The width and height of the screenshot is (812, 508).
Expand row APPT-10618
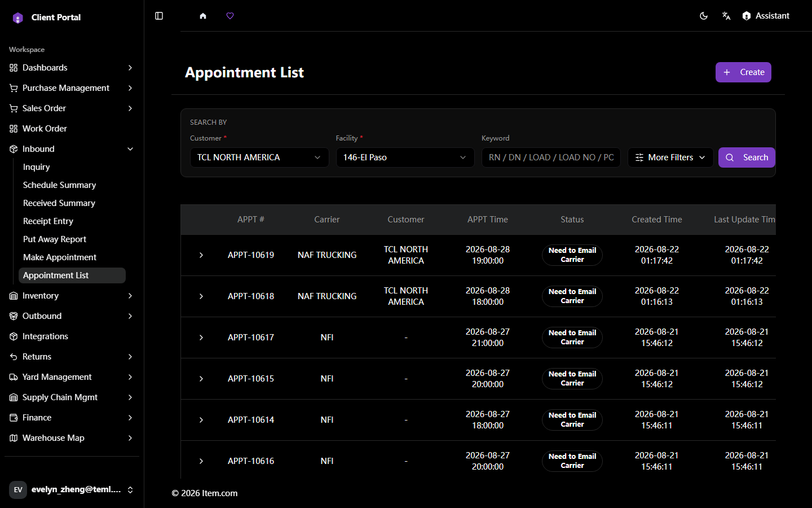[201, 296]
